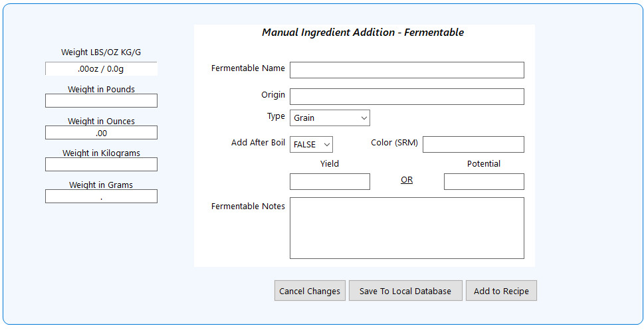Viewport: 644px width, 332px height.
Task: Click the underlined OR text
Action: pos(407,180)
